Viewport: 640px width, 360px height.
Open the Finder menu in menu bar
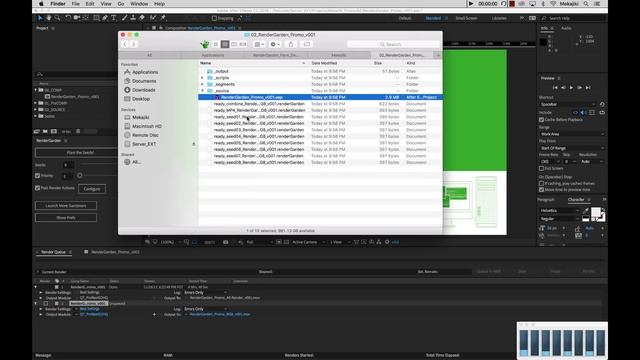(x=58, y=4)
